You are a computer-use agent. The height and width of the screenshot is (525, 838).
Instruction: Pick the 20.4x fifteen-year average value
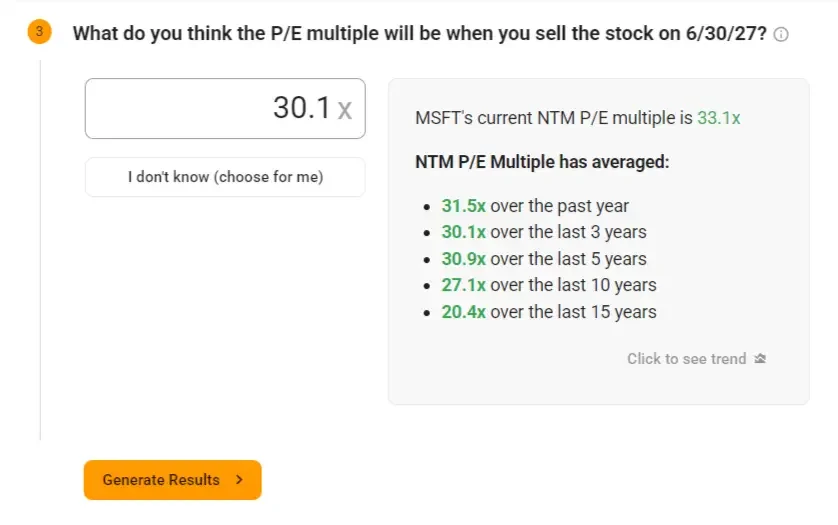tap(463, 312)
